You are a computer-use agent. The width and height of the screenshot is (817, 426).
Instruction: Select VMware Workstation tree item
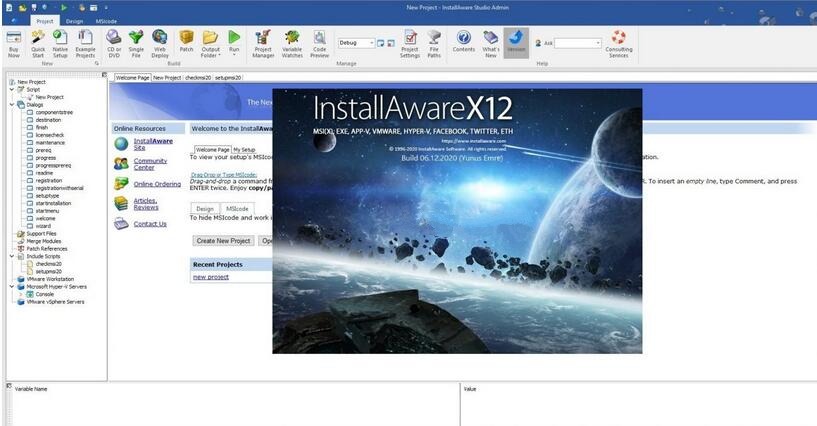pyautogui.click(x=49, y=279)
